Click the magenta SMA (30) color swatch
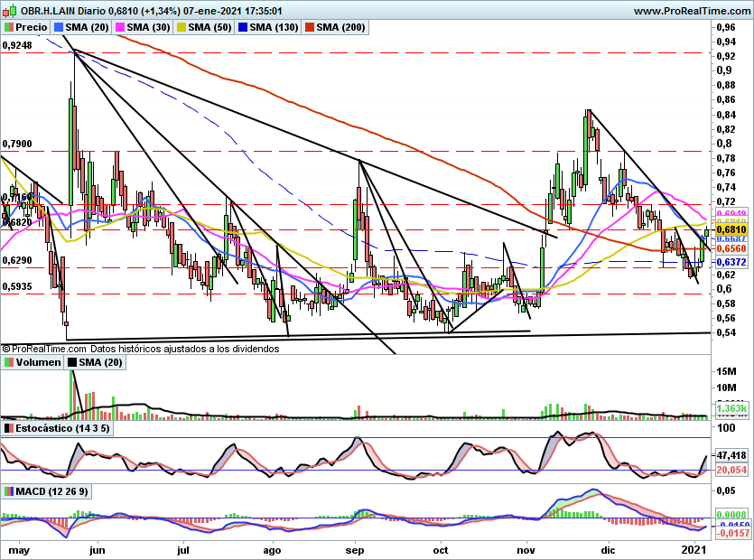The width and height of the screenshot is (754, 560). click(121, 28)
